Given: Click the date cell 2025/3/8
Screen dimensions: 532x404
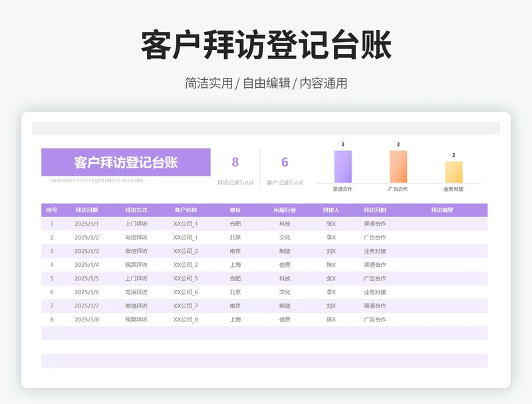Looking at the screenshot, I should [86, 319].
